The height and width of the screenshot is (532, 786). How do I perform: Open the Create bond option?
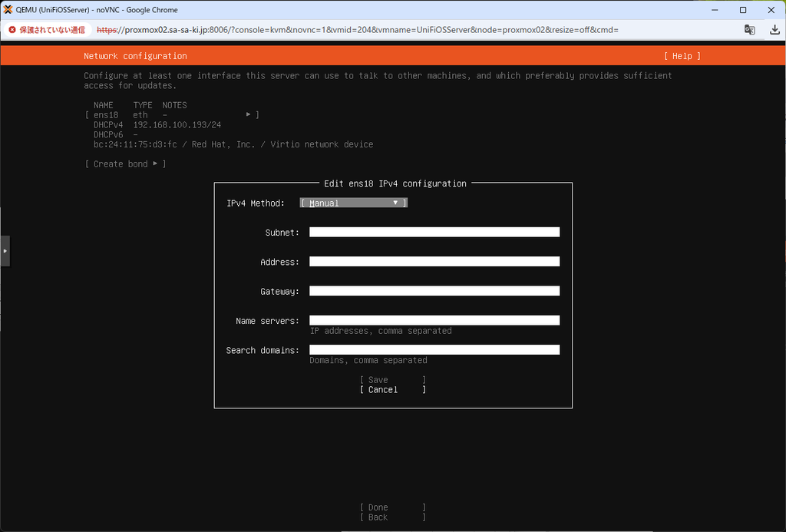pyautogui.click(x=125, y=164)
